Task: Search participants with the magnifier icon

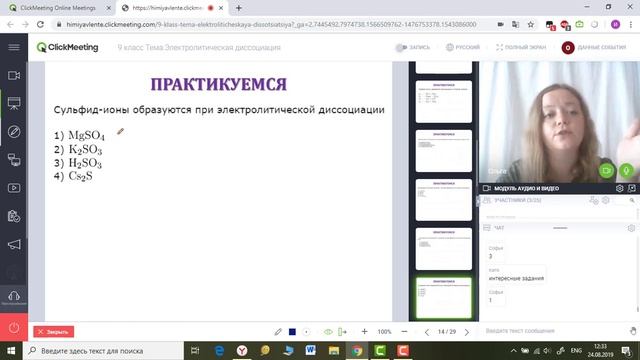Action: (631, 200)
